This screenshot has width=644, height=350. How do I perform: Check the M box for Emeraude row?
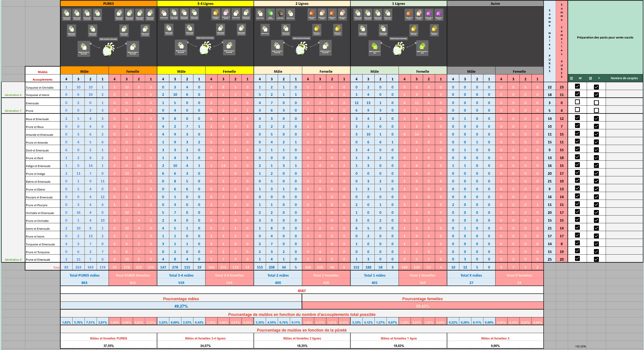577,102
